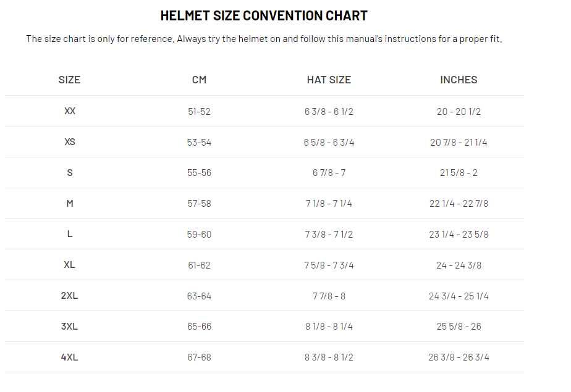Click the Helmet Size Convention Chart title

coord(264,15)
